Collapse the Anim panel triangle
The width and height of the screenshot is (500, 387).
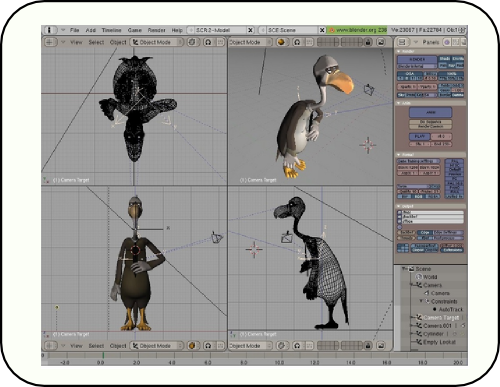tap(398, 103)
